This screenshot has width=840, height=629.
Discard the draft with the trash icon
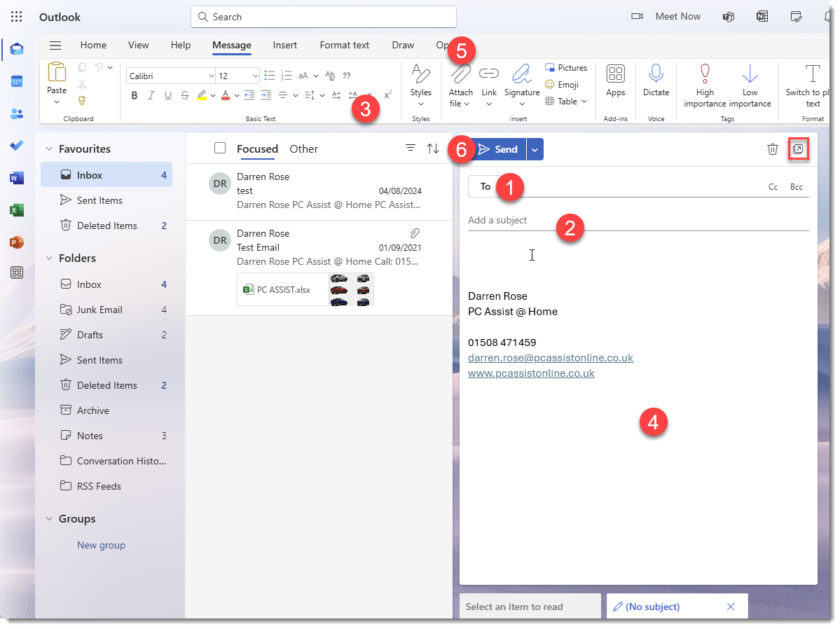[773, 148]
